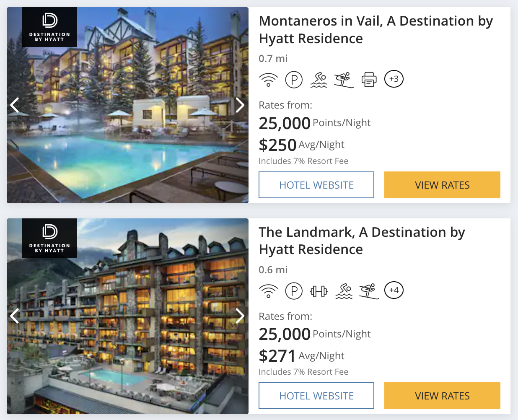Show previous photo of The Landmark

click(x=15, y=316)
